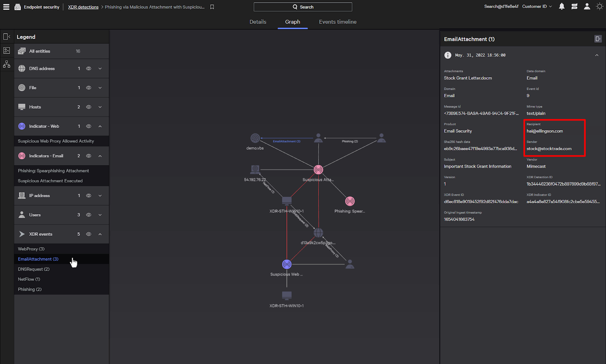Click Suspicious Attachment Executed legend entry
606x364 pixels.
[50, 181]
